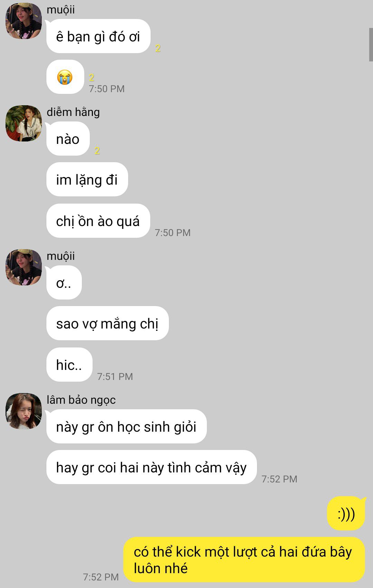Image resolution: width=373 pixels, height=588 pixels.
Task: Tap the 'im lặng đi' message
Action: (87, 179)
